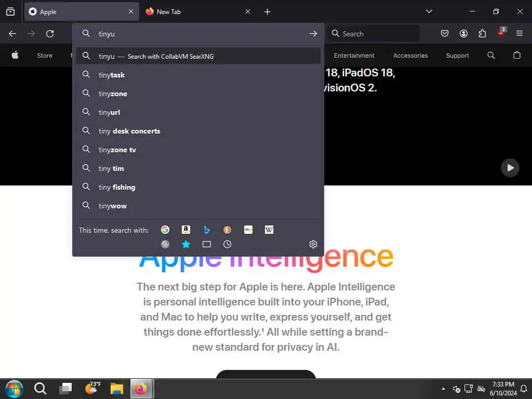Click the go arrow in address bar
This screenshot has width=532, height=399.
point(313,34)
